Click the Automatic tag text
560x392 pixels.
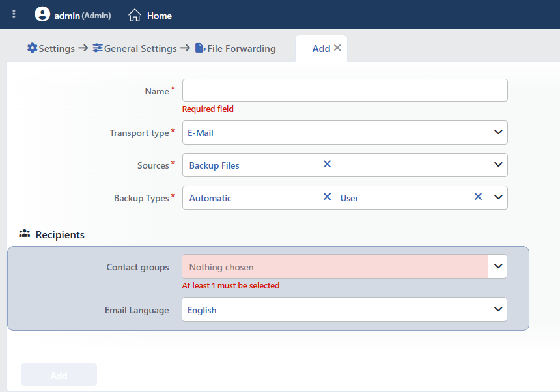pos(210,198)
